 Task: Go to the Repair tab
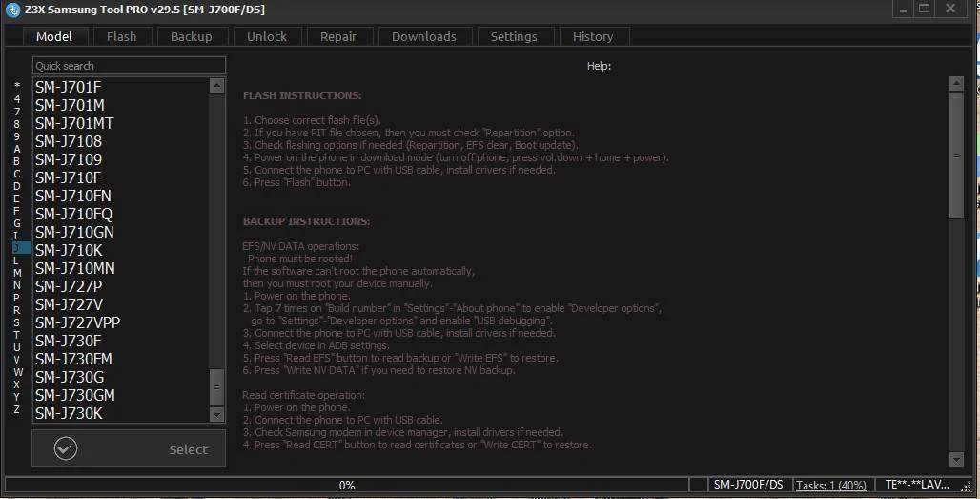click(338, 37)
